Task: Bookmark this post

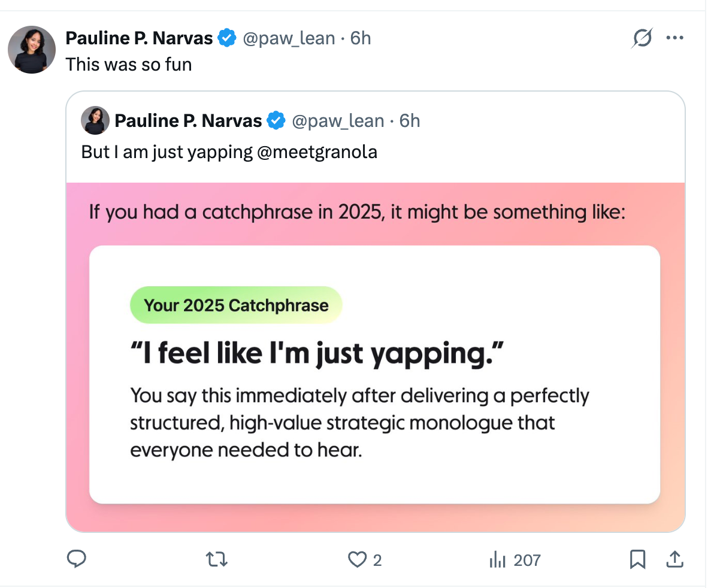Action: point(637,559)
